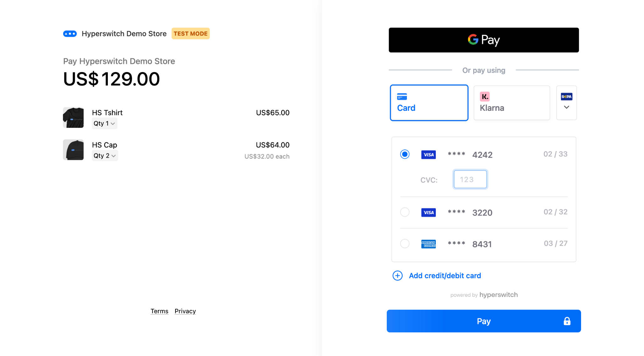Switch to the Card payment tab
Viewport: 644px width, 356px height.
pyautogui.click(x=429, y=103)
